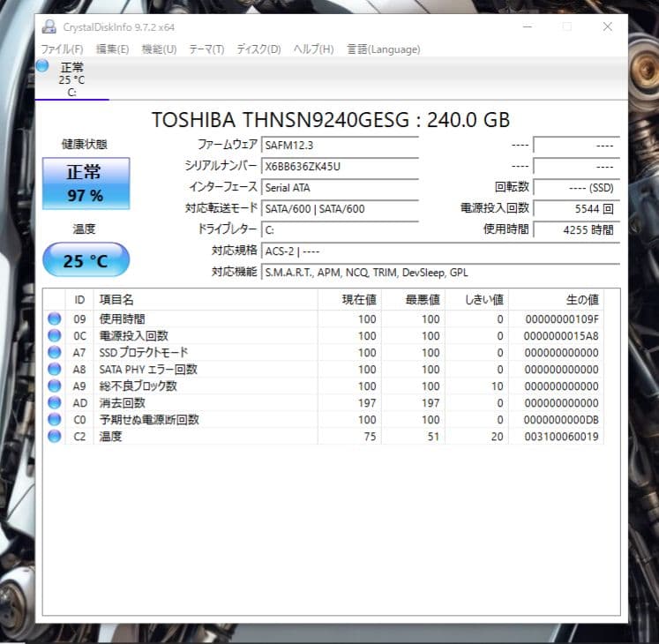Click status orb of row A8 SATA PHY エラー回数

(x=54, y=369)
